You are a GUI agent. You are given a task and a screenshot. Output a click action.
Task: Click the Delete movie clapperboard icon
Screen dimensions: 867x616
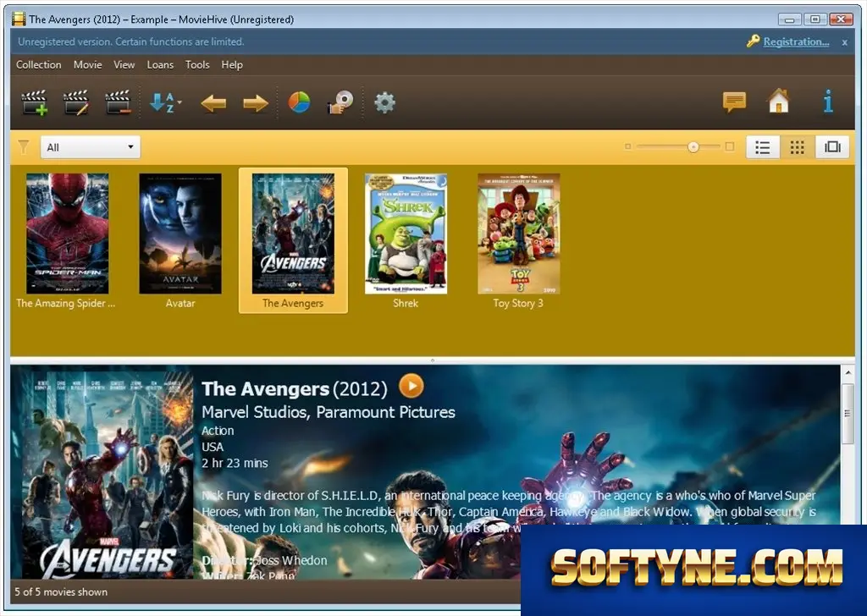(118, 102)
